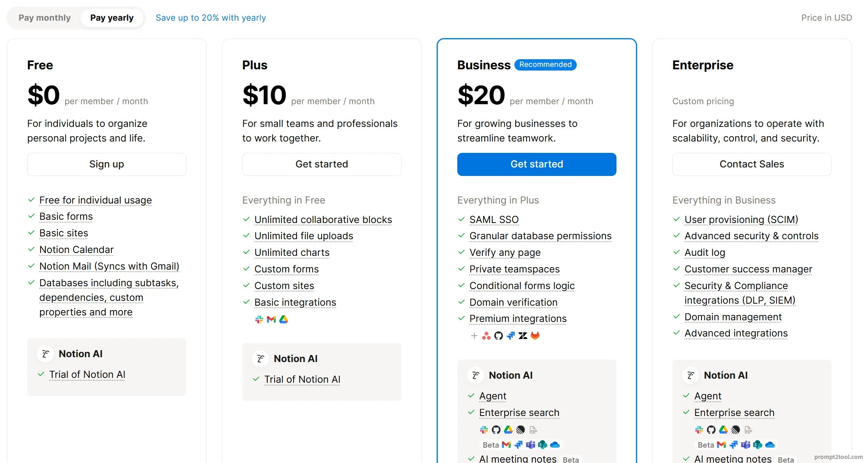Click the Notion AI logo in Free plan
868x463 pixels.
point(45,354)
